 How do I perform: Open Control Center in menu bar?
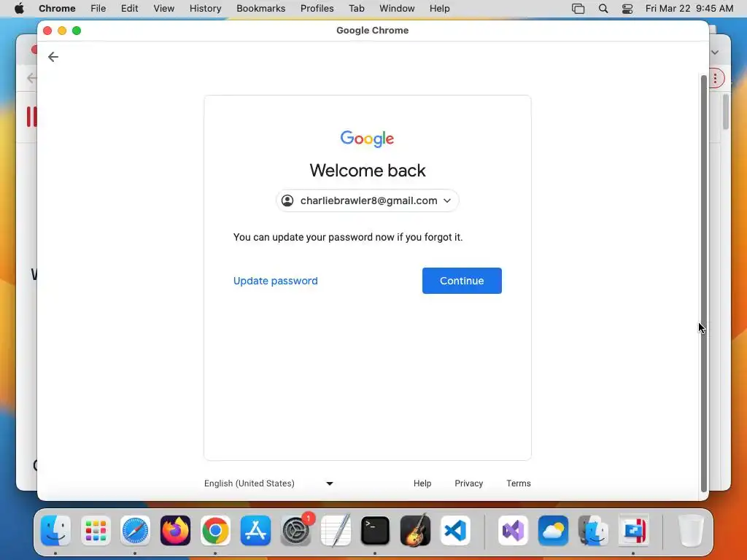627,9
